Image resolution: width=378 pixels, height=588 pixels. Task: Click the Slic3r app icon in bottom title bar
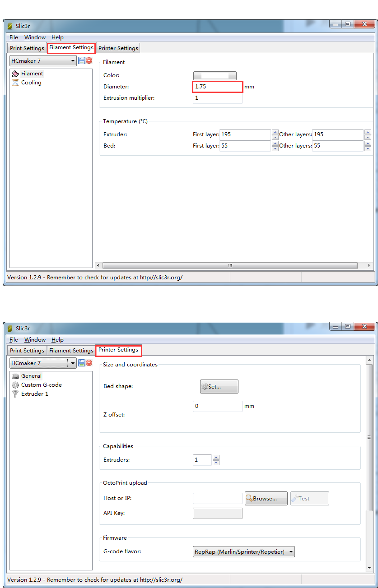(10, 329)
